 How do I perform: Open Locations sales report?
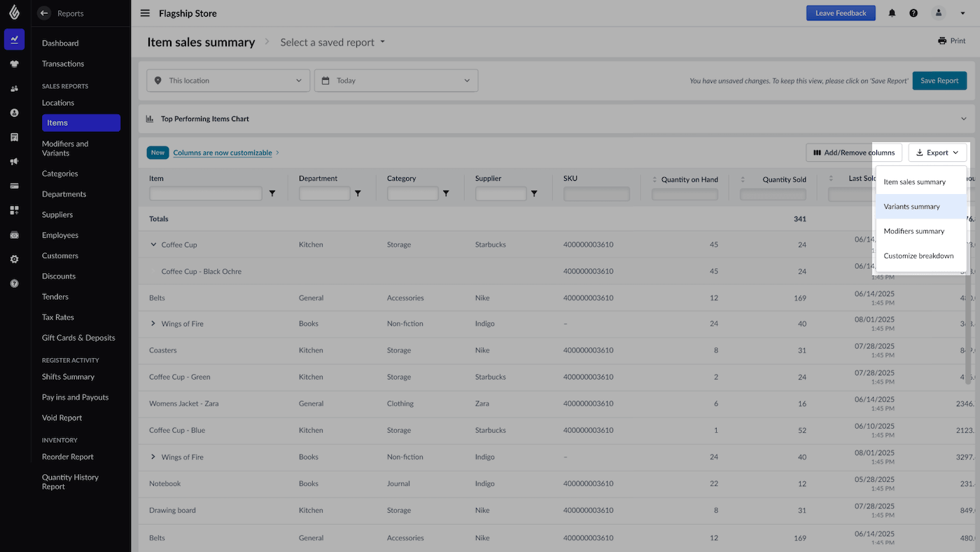click(58, 103)
